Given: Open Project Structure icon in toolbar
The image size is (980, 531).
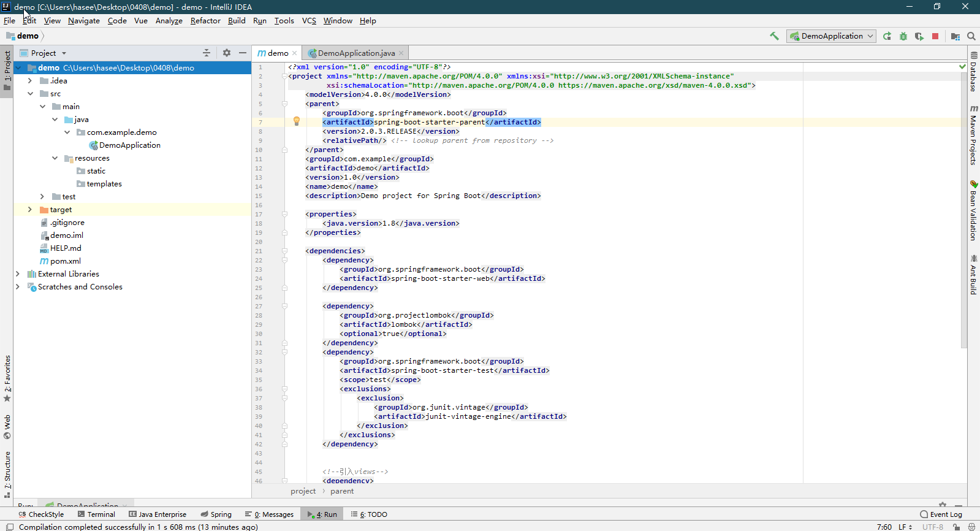Looking at the screenshot, I should click(955, 36).
